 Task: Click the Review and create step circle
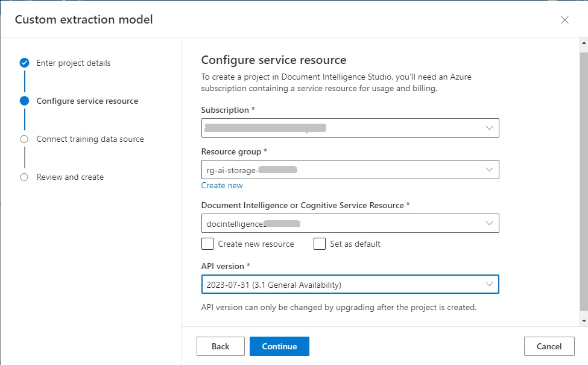pos(24,177)
